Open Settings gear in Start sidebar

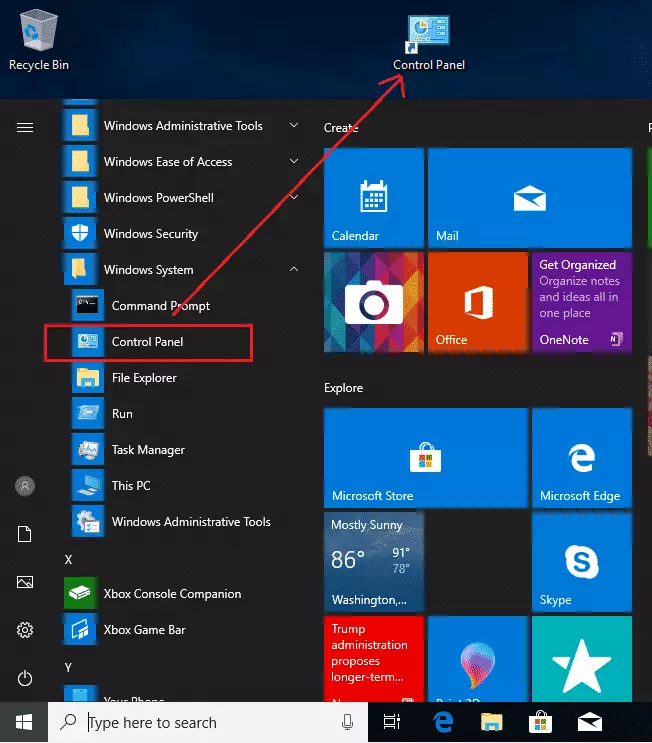click(x=25, y=630)
